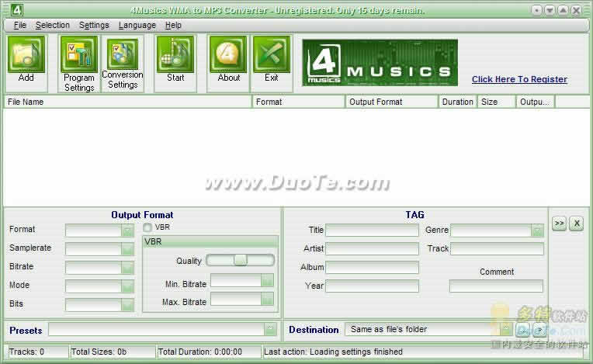Click the VBR Quality slider
The image size is (593, 364).
coord(240,261)
